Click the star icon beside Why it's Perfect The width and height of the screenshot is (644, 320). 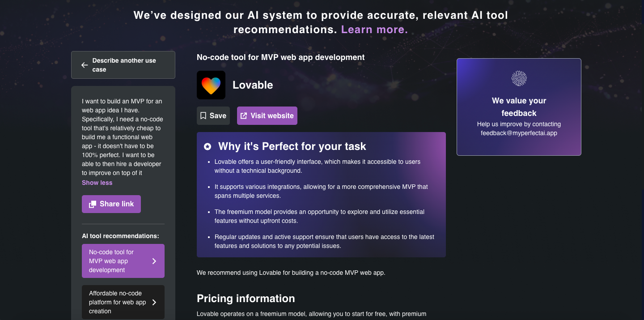tap(208, 146)
